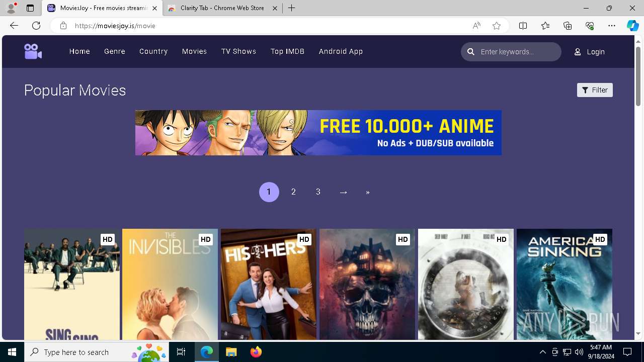The width and height of the screenshot is (644, 362).
Task: Click the search magnifier icon
Action: pos(471,51)
